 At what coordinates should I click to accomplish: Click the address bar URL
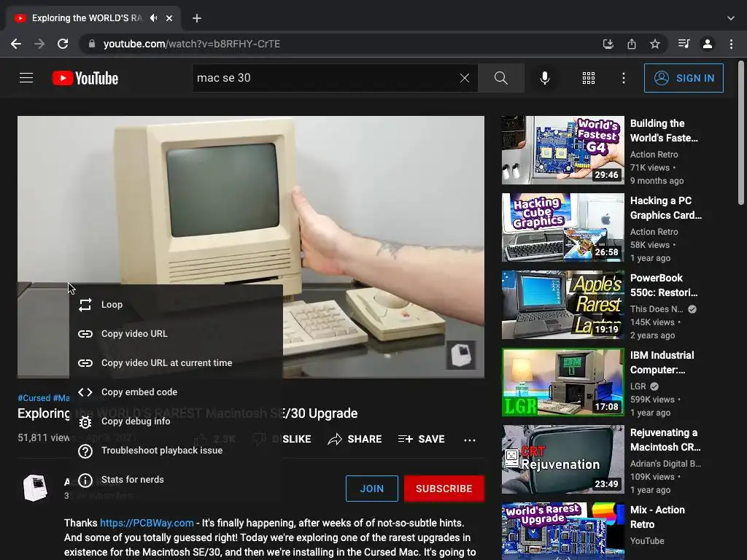click(x=192, y=44)
